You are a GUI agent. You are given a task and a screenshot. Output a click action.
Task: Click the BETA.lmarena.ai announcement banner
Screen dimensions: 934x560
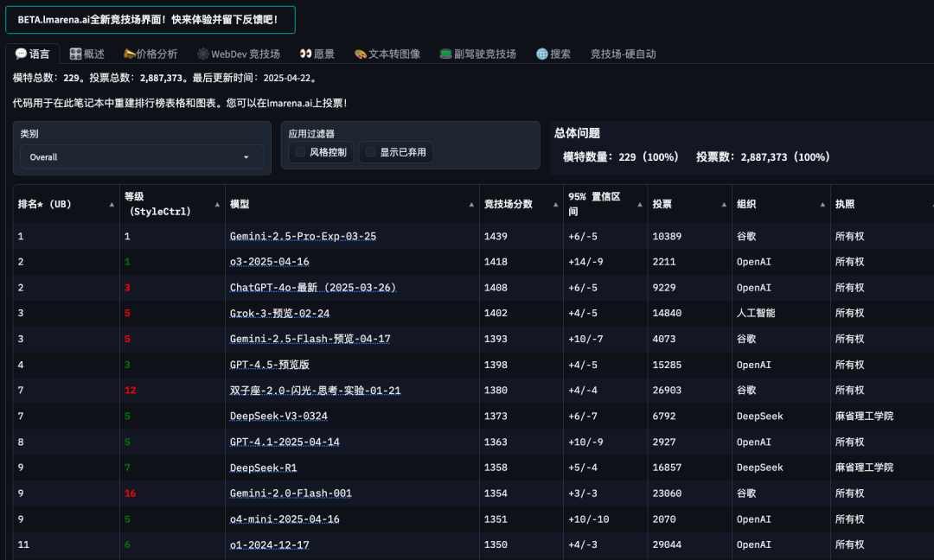point(150,20)
